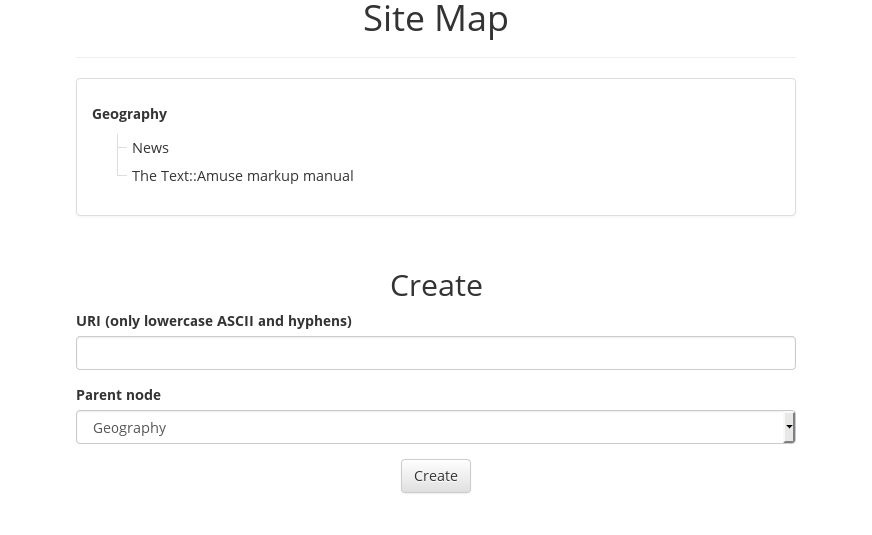Click the word manual in the last tree entry
The width and height of the screenshot is (872, 535).
[x=330, y=176]
